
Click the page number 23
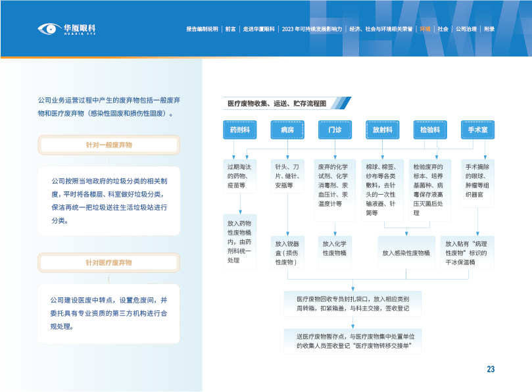[x=491, y=369]
